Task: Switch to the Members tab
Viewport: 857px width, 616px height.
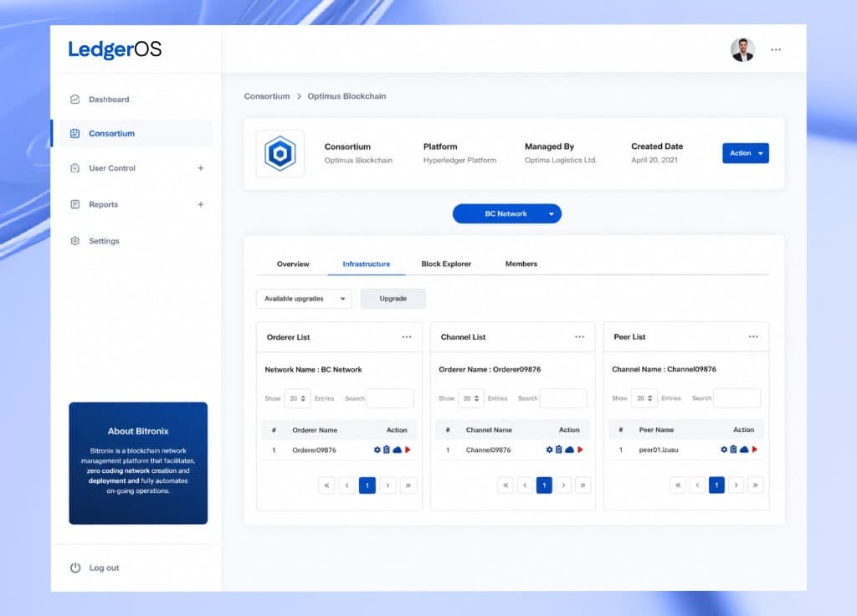Action: pyautogui.click(x=521, y=264)
